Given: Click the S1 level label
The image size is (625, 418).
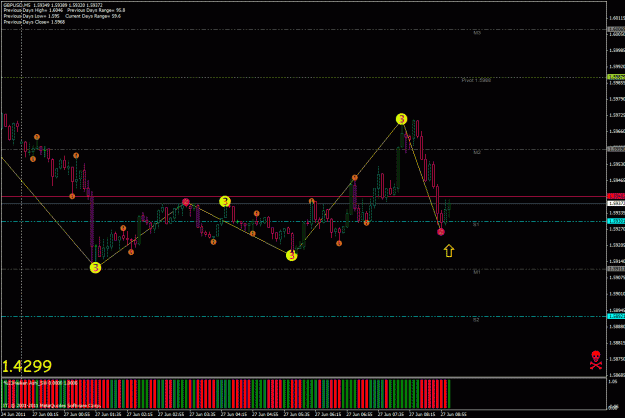Looking at the screenshot, I should tap(476, 225).
